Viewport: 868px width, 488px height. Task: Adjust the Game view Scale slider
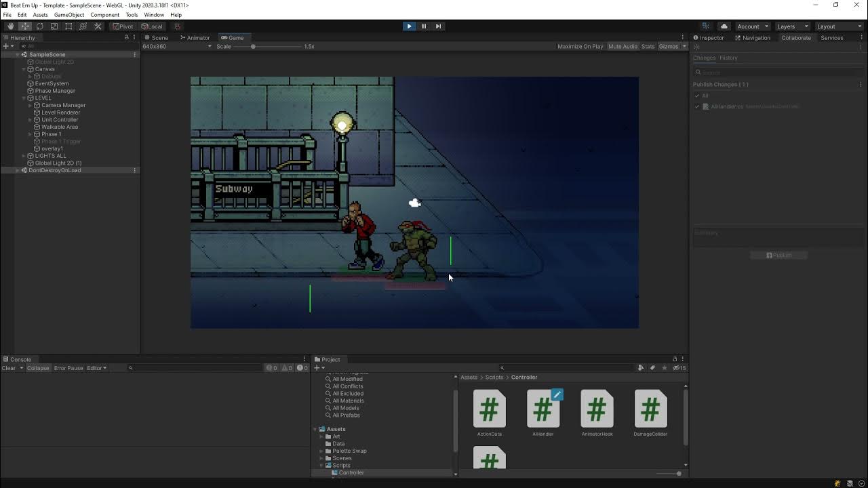click(254, 47)
